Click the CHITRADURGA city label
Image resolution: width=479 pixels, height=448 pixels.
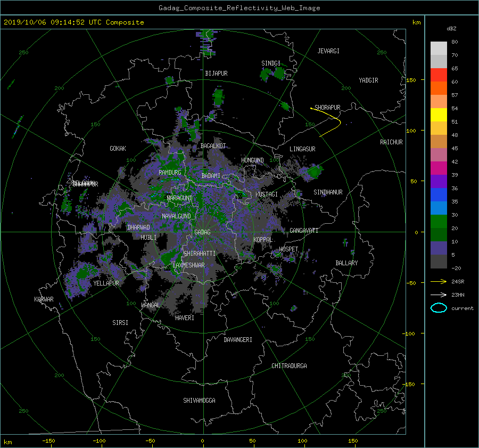pos(289,366)
